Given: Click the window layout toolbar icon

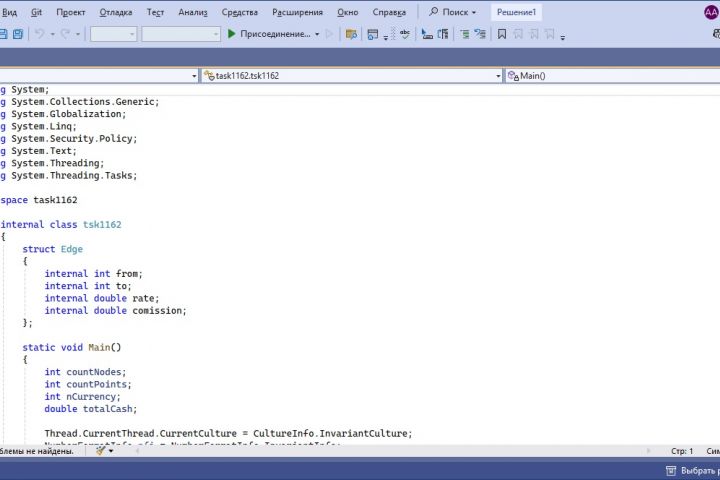Looking at the screenshot, I should [x=373, y=34].
